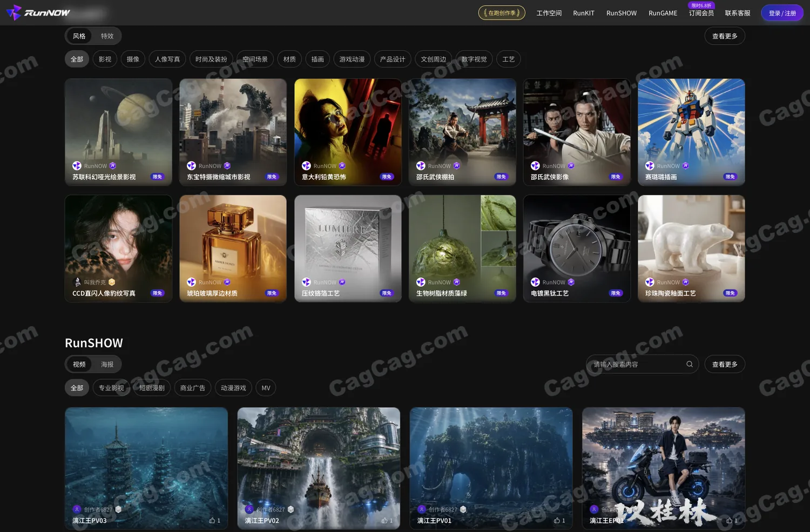Open the 压纹铬箔工艺 style thumbnail
The height and width of the screenshot is (532, 810).
(x=348, y=248)
